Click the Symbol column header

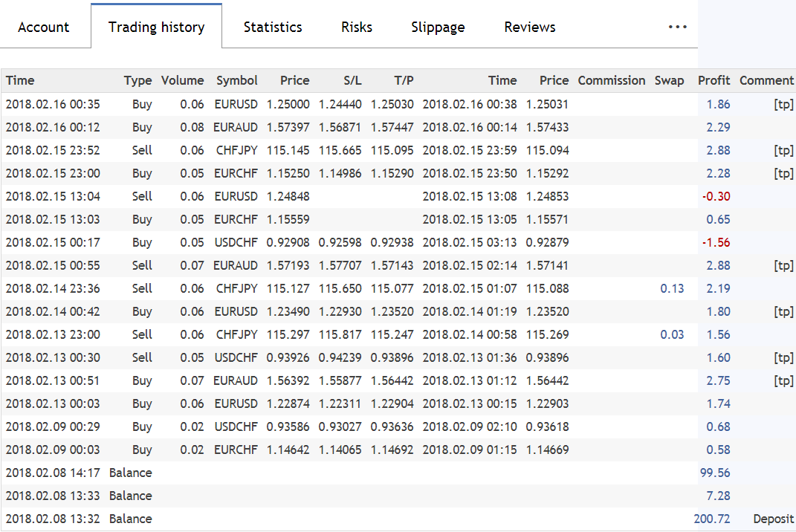point(237,81)
